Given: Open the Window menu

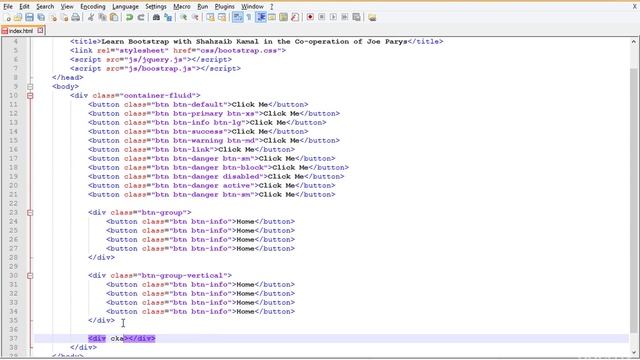Looking at the screenshot, I should pos(252,7).
